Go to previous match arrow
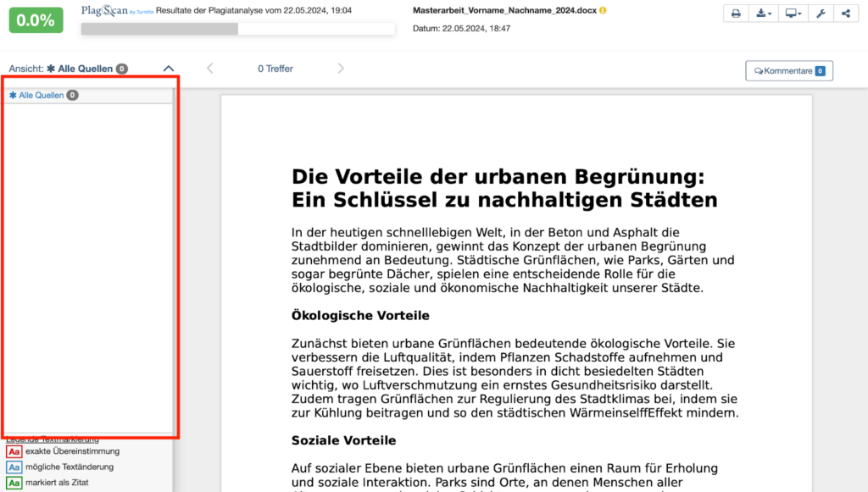Image resolution: width=868 pixels, height=492 pixels. tap(210, 69)
